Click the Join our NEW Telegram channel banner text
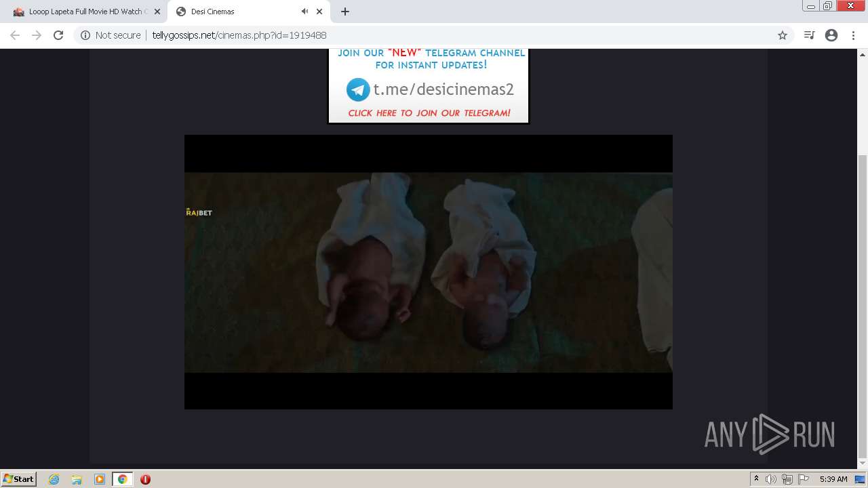 click(431, 59)
